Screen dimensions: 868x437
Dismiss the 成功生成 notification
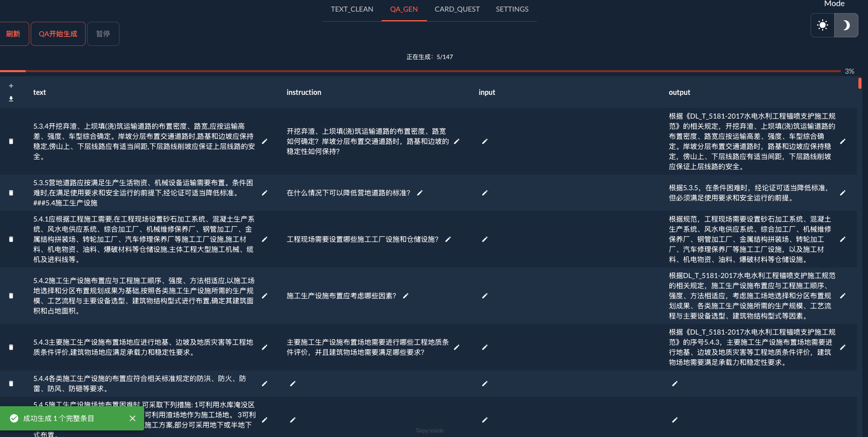(133, 418)
